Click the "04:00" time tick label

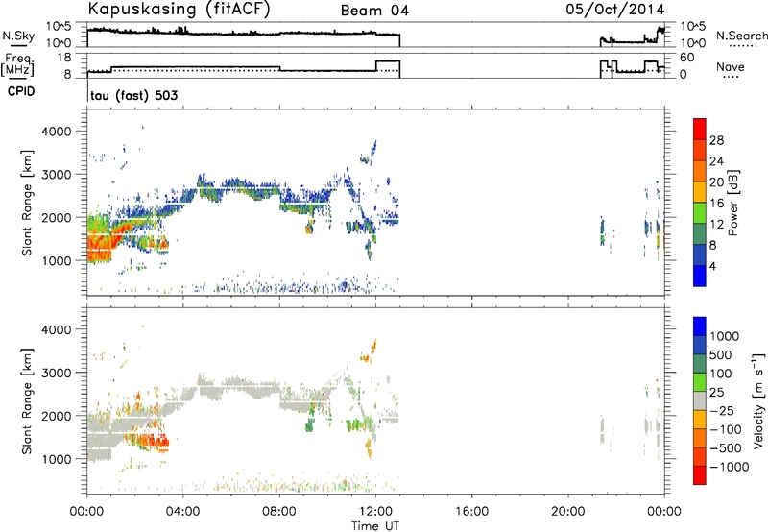point(183,512)
